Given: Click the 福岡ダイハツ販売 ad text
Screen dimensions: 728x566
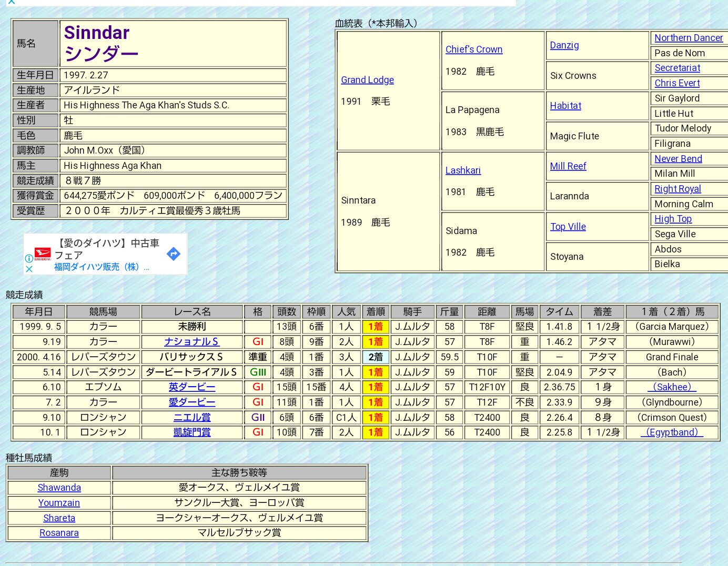Looking at the screenshot, I should tap(97, 267).
